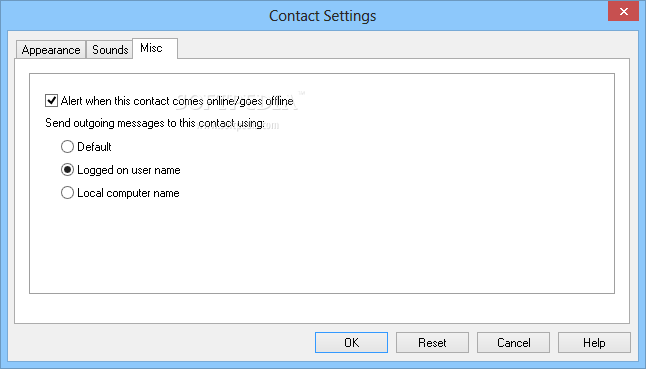Viewport: 646px width, 369px height.
Task: Cancel the Contact Settings dialog
Action: 513,343
